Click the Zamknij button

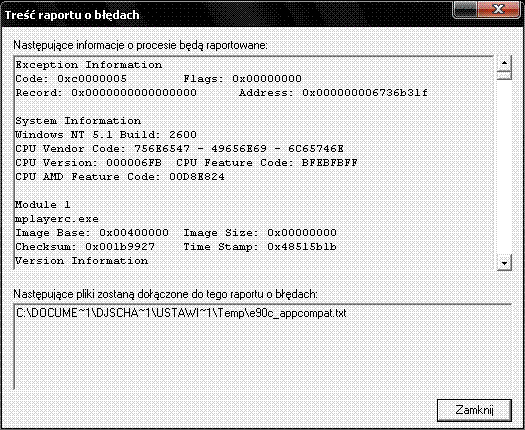(474, 410)
